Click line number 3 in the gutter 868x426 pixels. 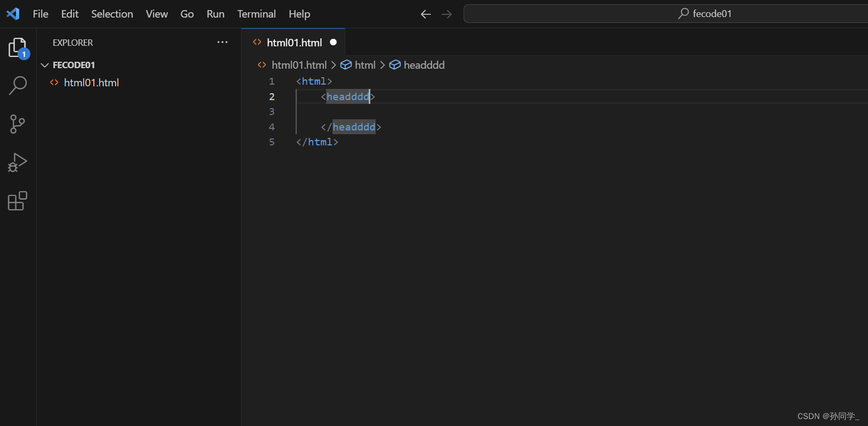(272, 112)
